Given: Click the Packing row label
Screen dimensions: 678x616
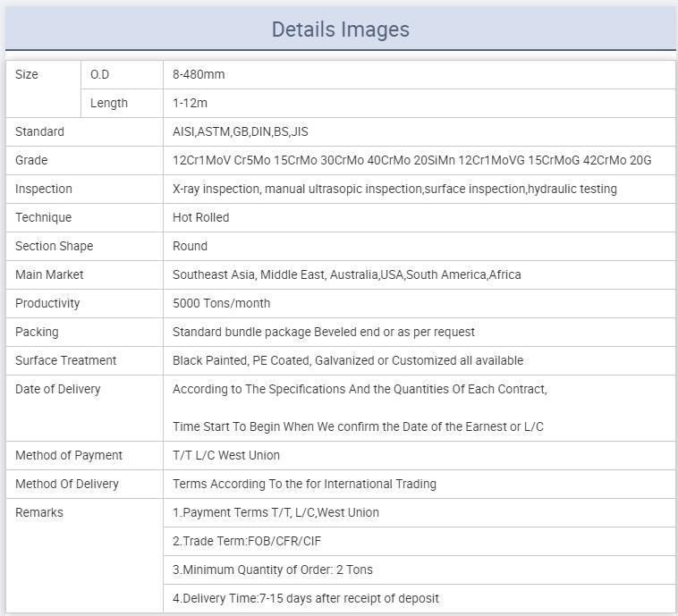Looking at the screenshot, I should 37,332.
